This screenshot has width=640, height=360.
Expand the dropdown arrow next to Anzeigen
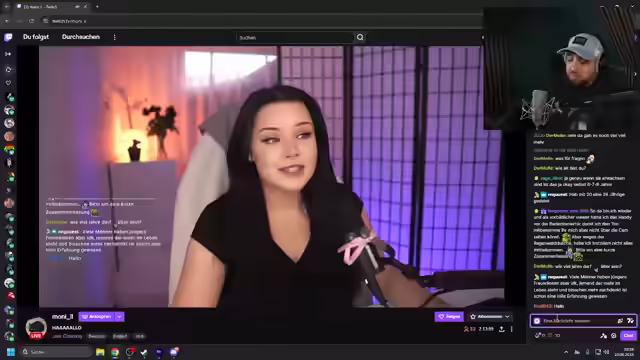point(120,317)
